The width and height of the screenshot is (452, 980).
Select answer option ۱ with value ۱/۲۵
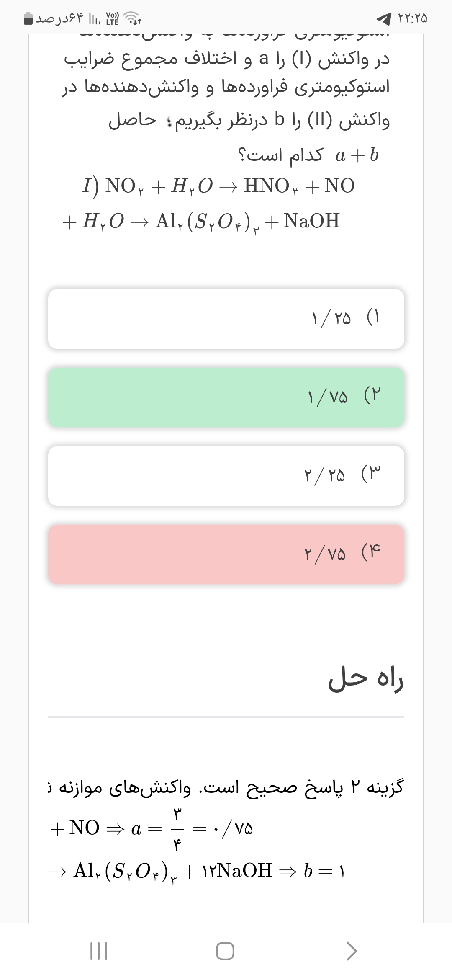pos(226,319)
